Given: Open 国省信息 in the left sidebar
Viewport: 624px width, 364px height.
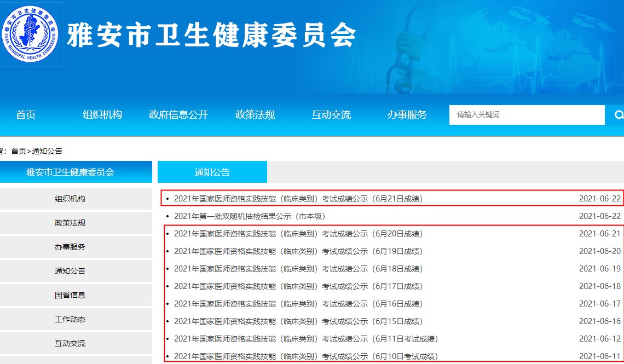Looking at the screenshot, I should point(70,295).
